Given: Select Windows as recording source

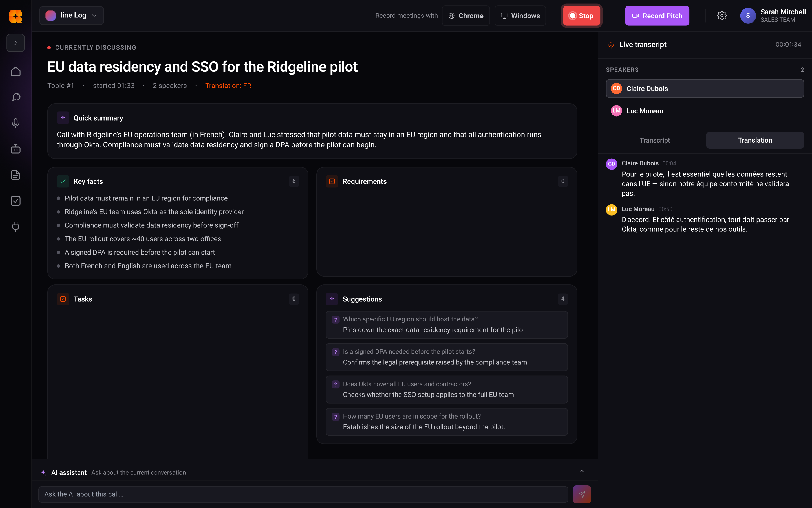Looking at the screenshot, I should [x=520, y=16].
